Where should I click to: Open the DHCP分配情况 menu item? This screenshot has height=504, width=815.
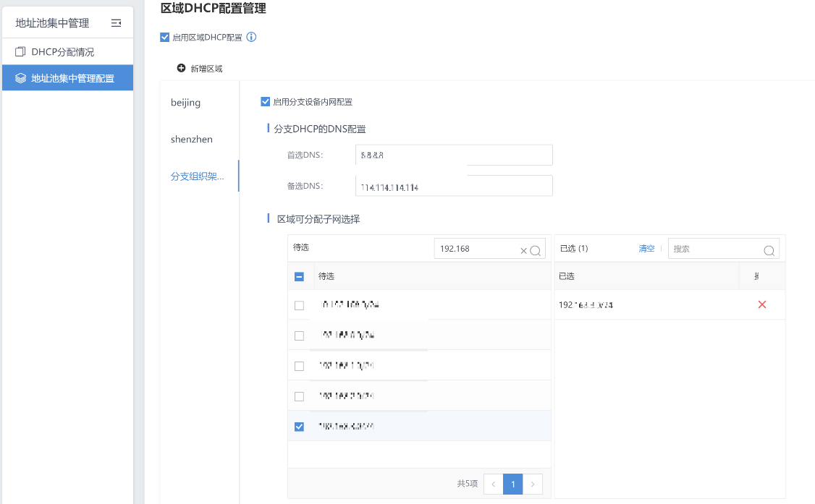point(62,52)
